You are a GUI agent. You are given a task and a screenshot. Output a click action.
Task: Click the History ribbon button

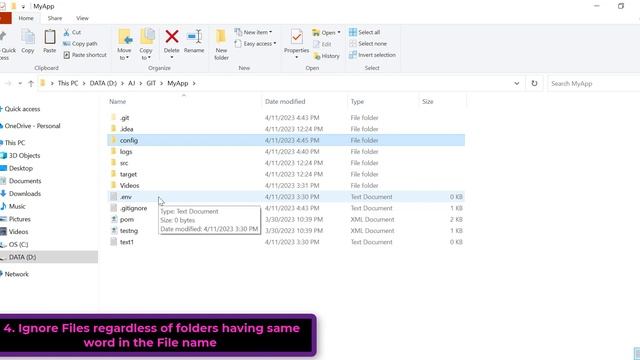pos(326,56)
